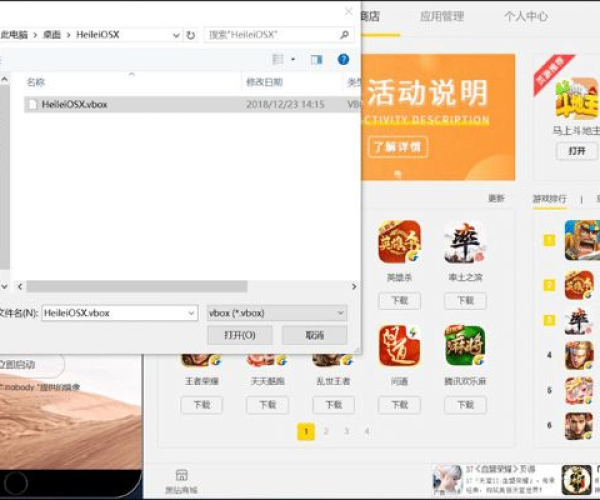Viewport: 600px width, 500px height.
Task: Refresh the HeileiOSX folder listing
Action: (191, 35)
